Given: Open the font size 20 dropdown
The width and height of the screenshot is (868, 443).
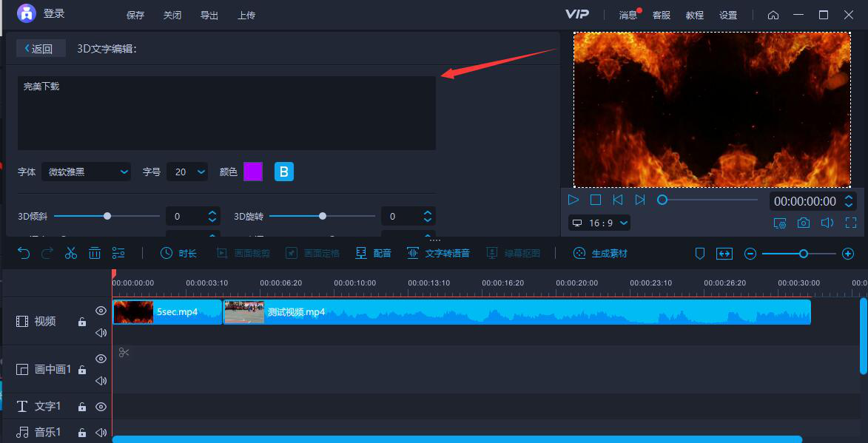Looking at the screenshot, I should [187, 172].
